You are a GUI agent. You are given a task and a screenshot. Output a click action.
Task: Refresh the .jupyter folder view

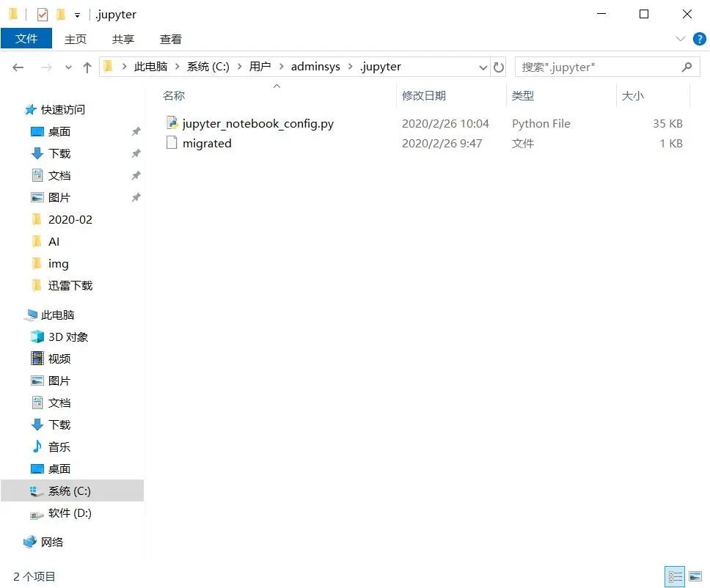(499, 67)
